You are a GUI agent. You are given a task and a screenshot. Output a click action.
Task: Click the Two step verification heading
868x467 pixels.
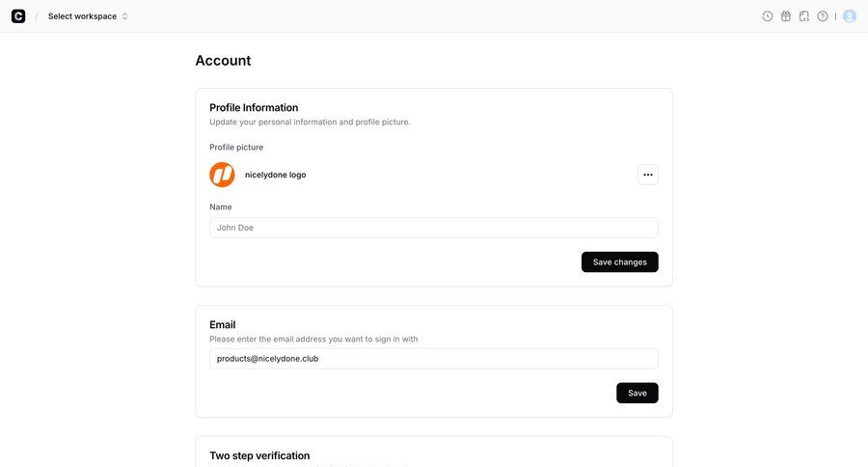pyautogui.click(x=259, y=455)
